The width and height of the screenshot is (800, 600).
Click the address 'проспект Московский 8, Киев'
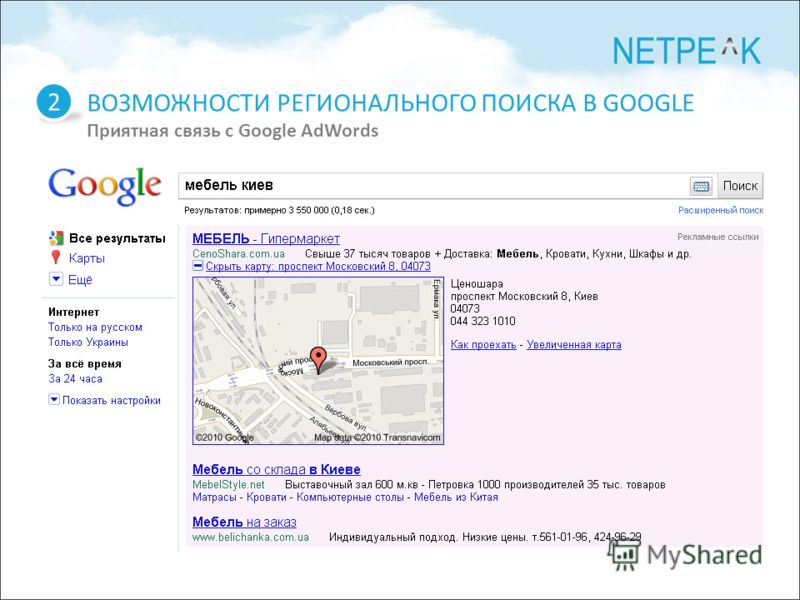click(x=524, y=296)
